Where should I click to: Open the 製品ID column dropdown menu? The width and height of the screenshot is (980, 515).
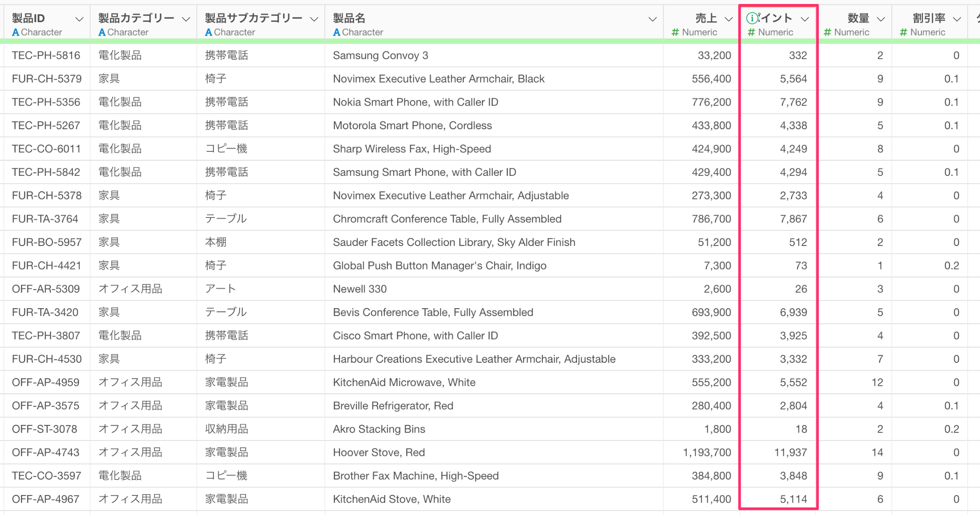(x=79, y=19)
